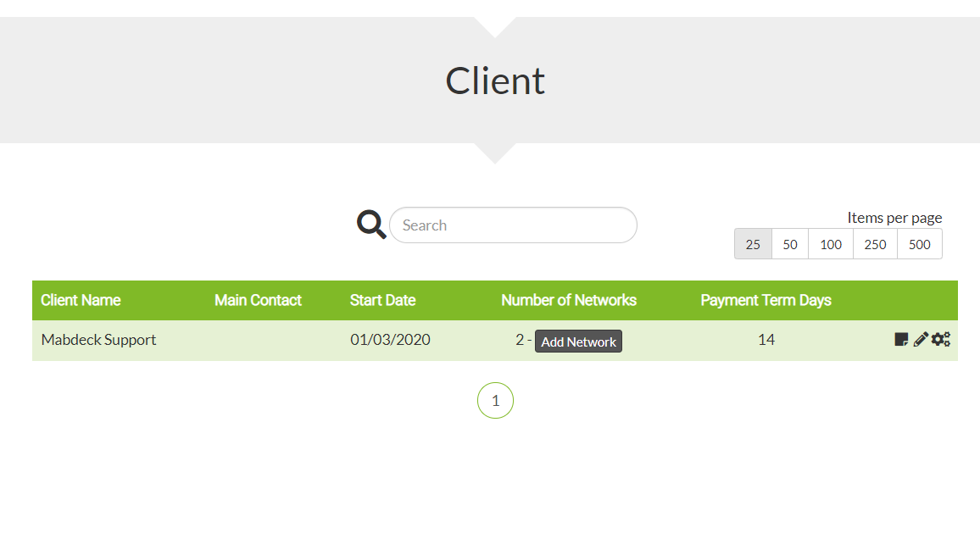The image size is (980, 550).
Task: Show 500 items per page
Action: [919, 244]
